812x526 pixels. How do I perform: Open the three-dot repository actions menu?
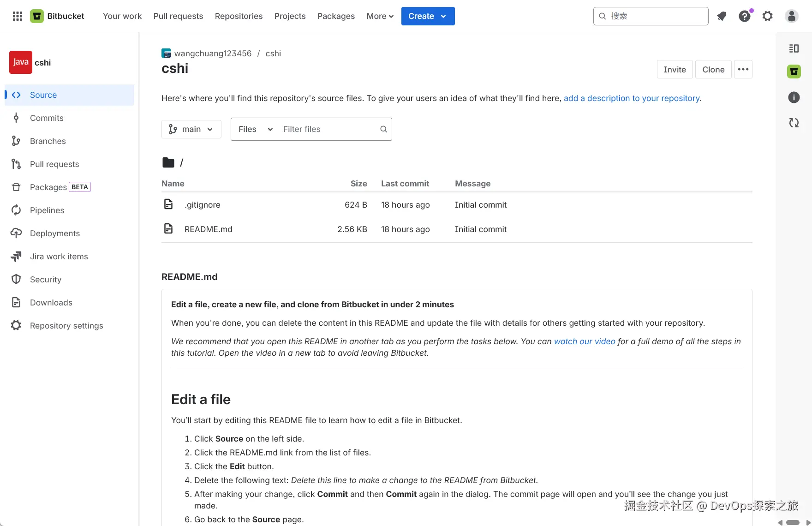(743, 70)
